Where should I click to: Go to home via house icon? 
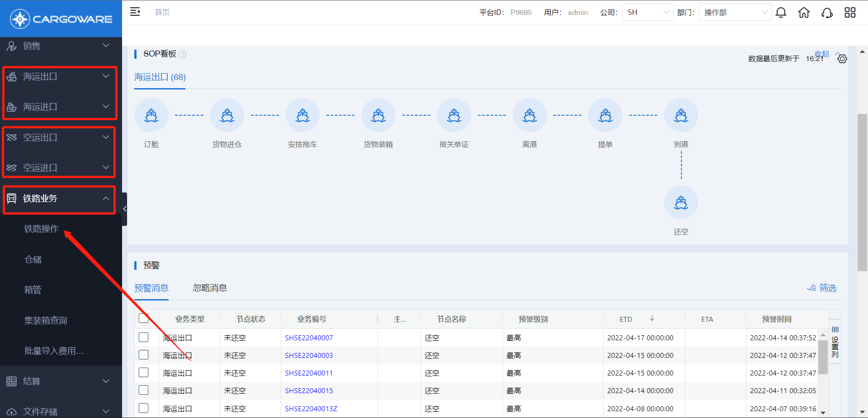point(804,13)
